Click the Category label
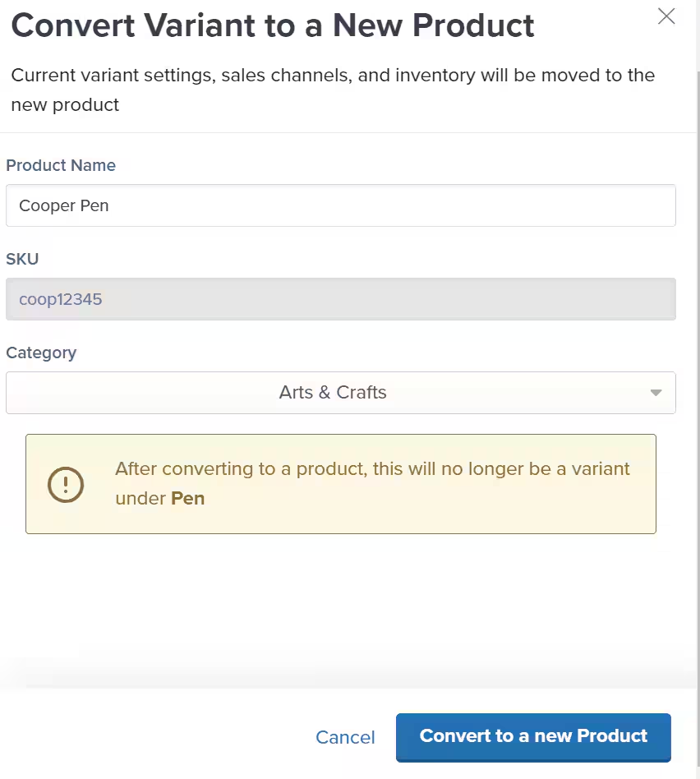This screenshot has height=779, width=700. point(41,353)
